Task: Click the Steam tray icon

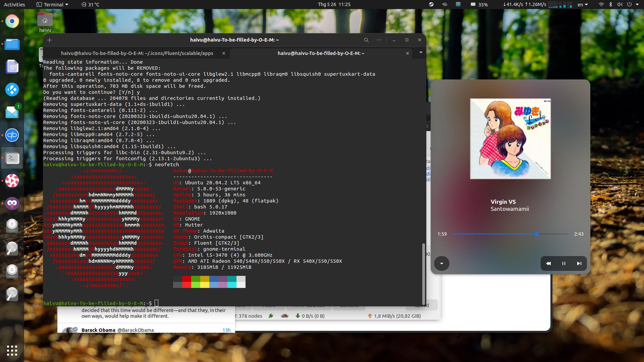Action: point(431,4)
